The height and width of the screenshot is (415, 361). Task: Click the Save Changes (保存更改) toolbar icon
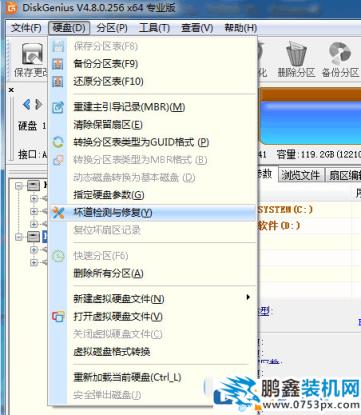32,54
